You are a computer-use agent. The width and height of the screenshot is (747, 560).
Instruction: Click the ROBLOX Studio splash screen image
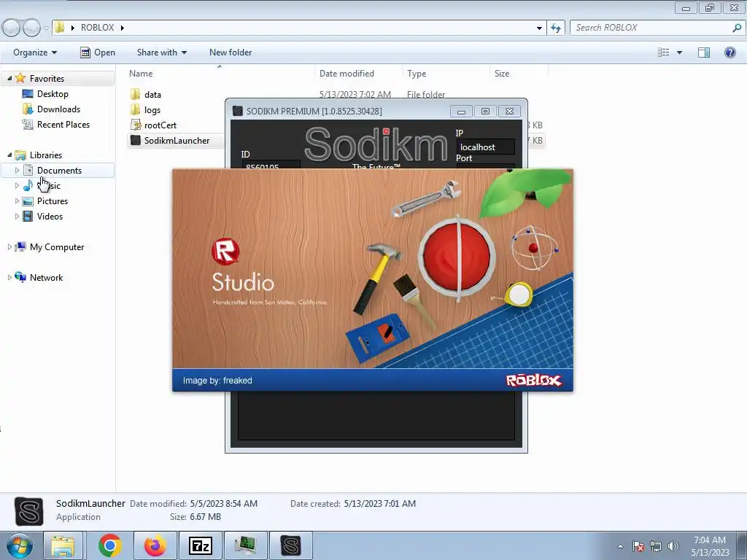(373, 280)
